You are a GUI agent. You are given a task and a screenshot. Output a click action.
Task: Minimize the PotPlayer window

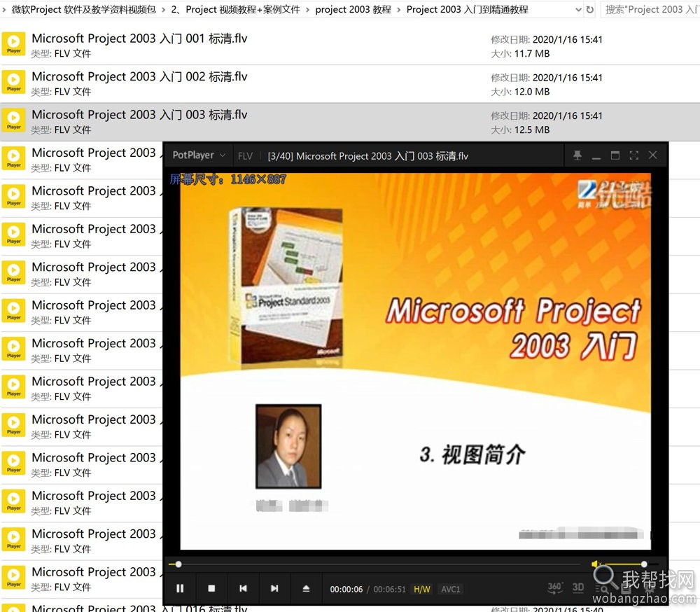tap(596, 158)
